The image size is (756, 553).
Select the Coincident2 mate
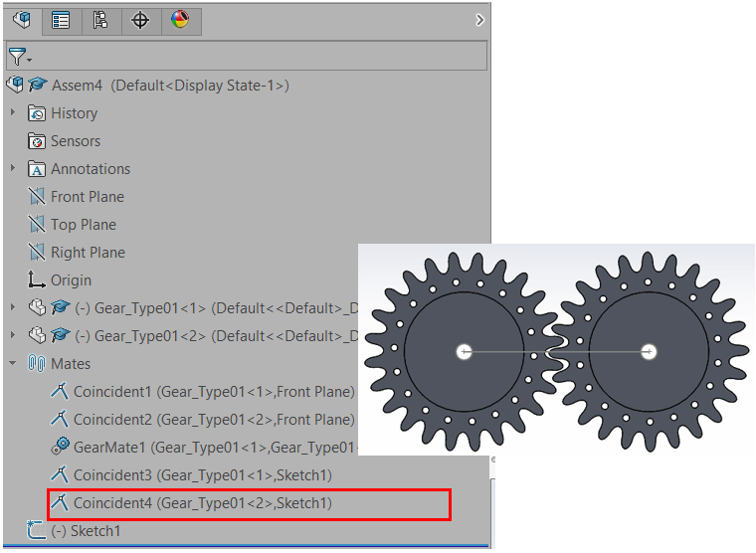tap(214, 420)
